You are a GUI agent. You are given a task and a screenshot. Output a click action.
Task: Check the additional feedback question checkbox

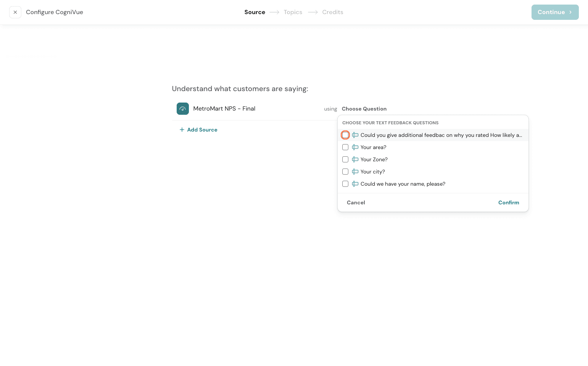(x=345, y=135)
